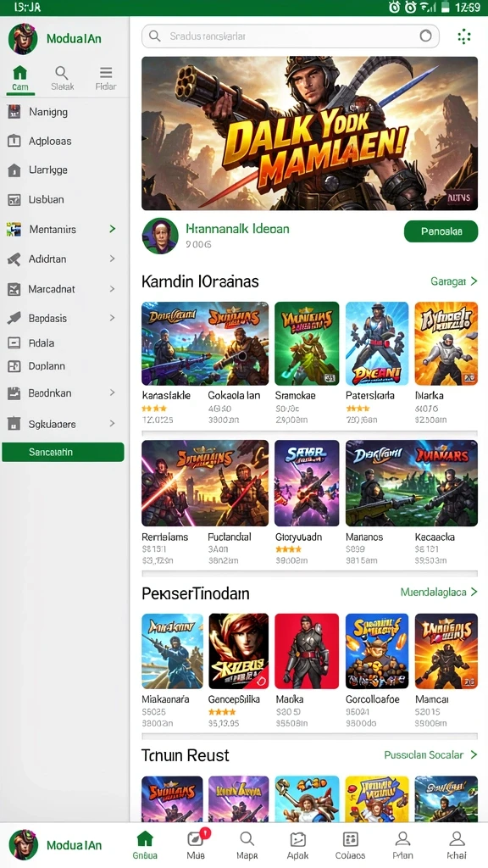Open the Dalk Yodk Mamlaen banner

pyautogui.click(x=310, y=133)
